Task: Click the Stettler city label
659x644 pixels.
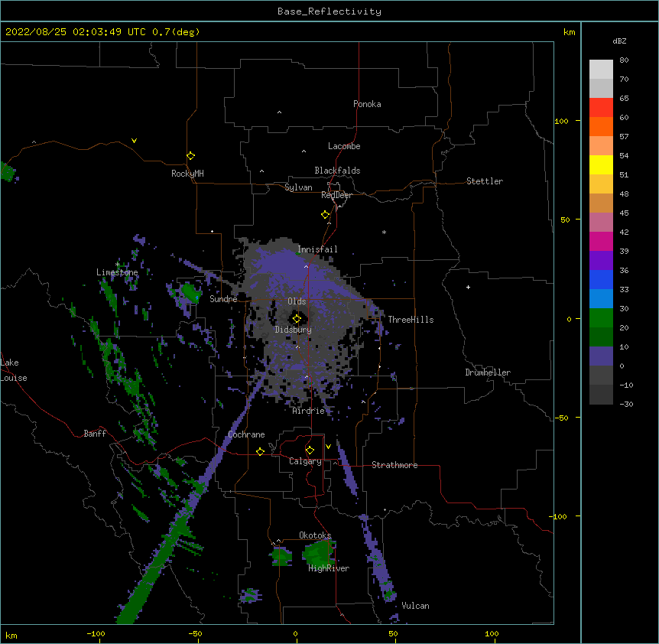Action: tap(485, 181)
